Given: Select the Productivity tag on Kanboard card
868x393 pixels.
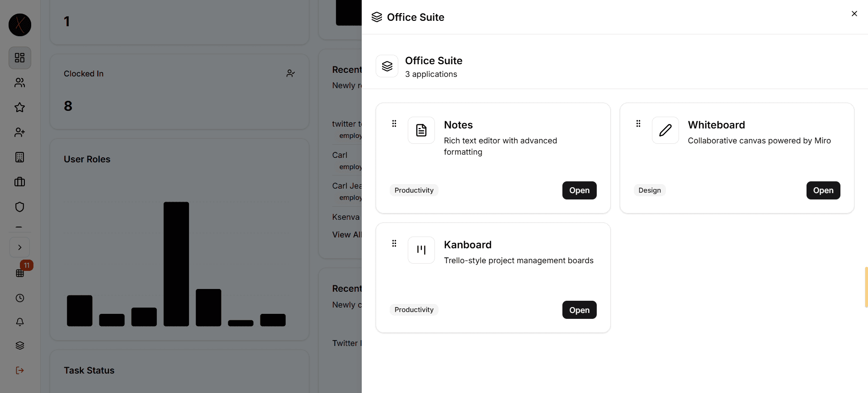Looking at the screenshot, I should [414, 310].
